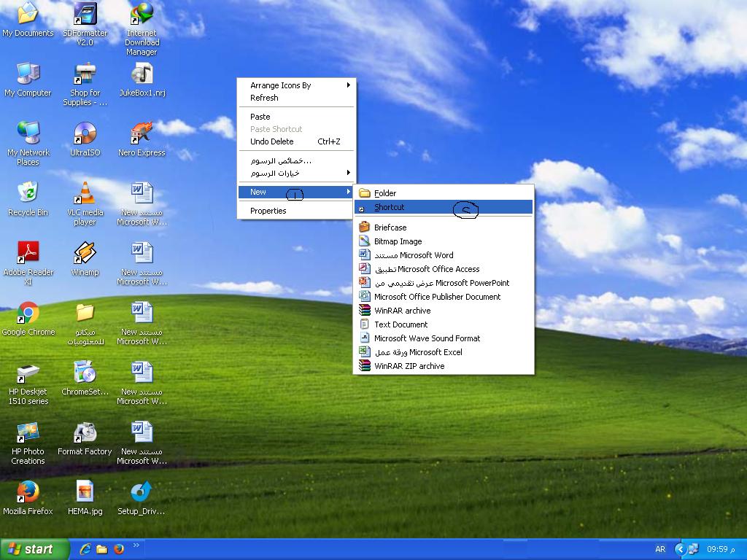Choose Shortcut in the New submenu
Image resolution: width=747 pixels, height=560 pixels.
(444, 207)
